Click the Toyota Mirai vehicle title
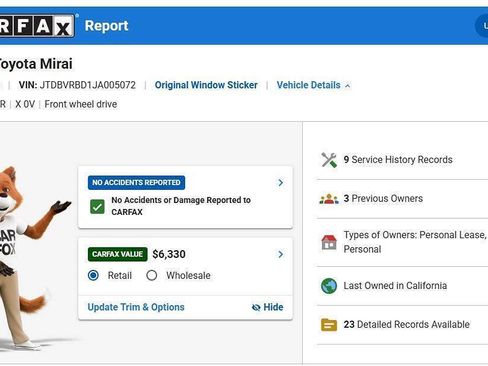The image size is (488, 366). pos(35,64)
